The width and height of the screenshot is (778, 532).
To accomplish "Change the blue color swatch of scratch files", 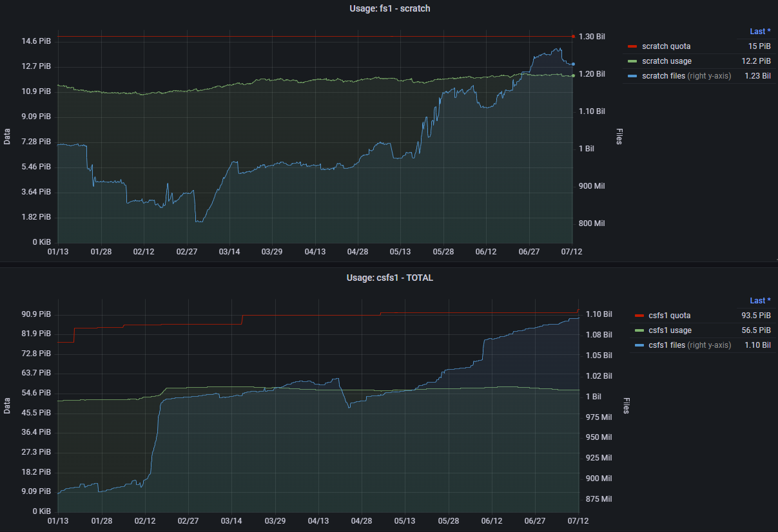I will (x=632, y=76).
